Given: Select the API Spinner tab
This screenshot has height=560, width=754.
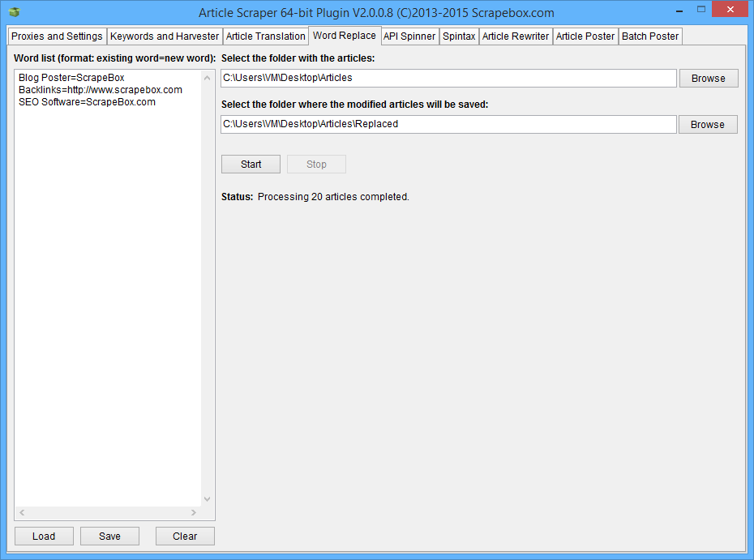Looking at the screenshot, I should point(409,36).
